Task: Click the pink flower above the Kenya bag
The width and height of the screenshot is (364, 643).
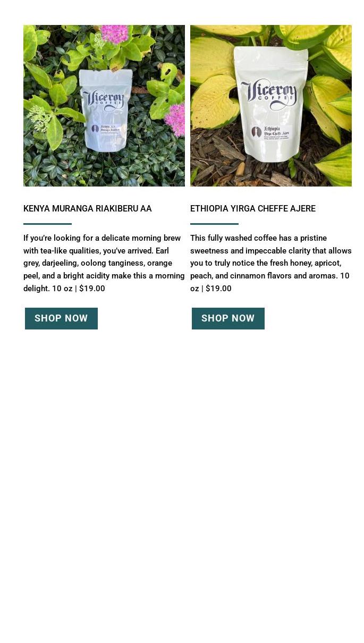Action: click(x=114, y=34)
